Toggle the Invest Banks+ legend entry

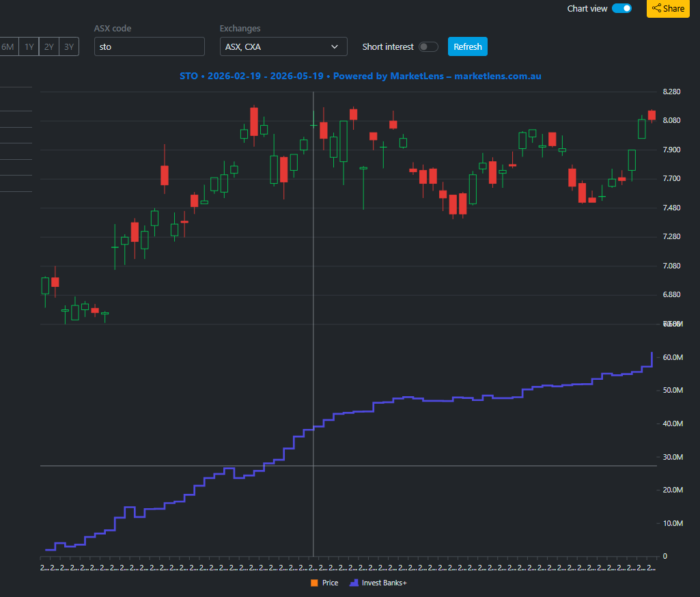tap(378, 583)
